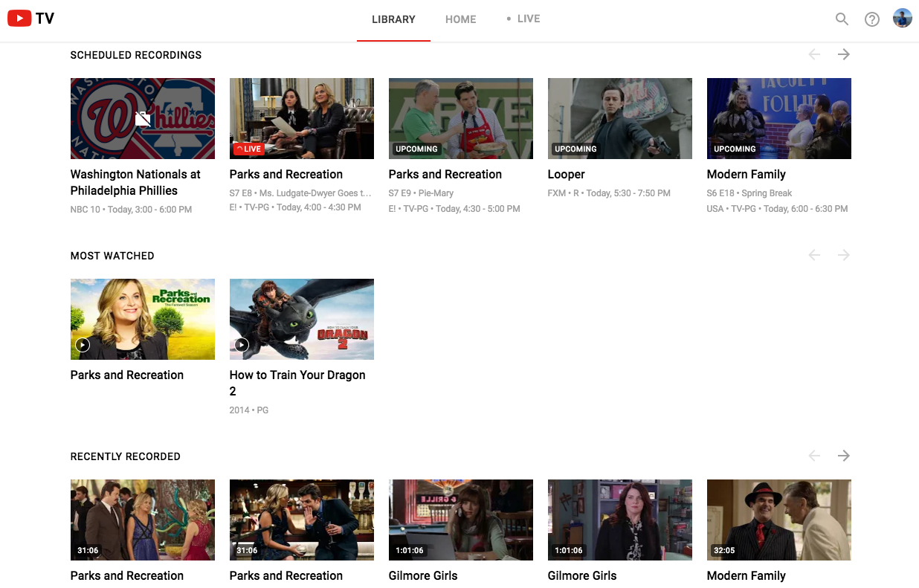919x588 pixels.
Task: Click 'NBC 10 • Today, 3:00 - 6:00 PM' text
Action: pyautogui.click(x=131, y=210)
